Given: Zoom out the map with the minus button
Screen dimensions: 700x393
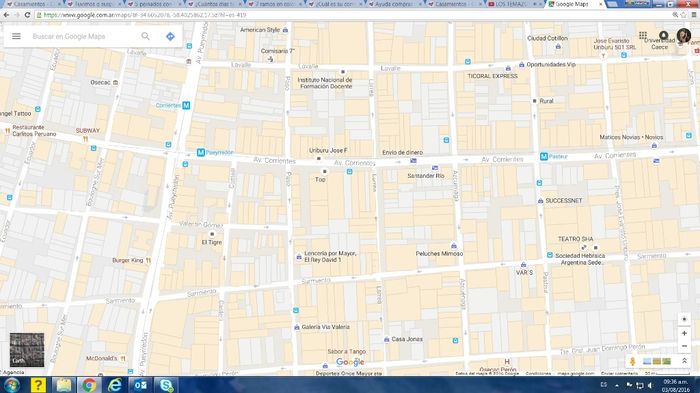Looking at the screenshot, I should click(x=684, y=346).
